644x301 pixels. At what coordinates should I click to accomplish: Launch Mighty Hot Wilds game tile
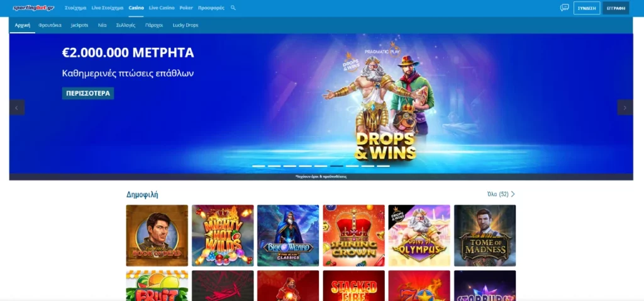[x=223, y=236]
